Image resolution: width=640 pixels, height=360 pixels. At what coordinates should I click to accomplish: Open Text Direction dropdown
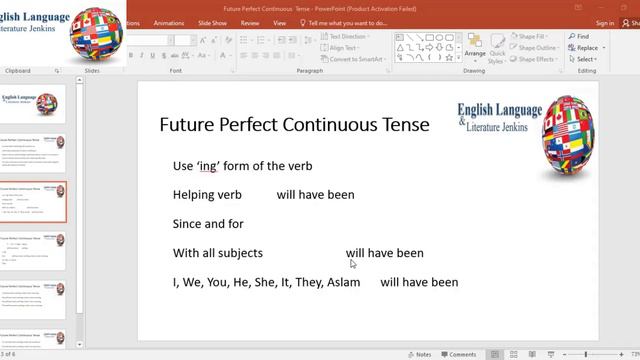tap(345, 36)
